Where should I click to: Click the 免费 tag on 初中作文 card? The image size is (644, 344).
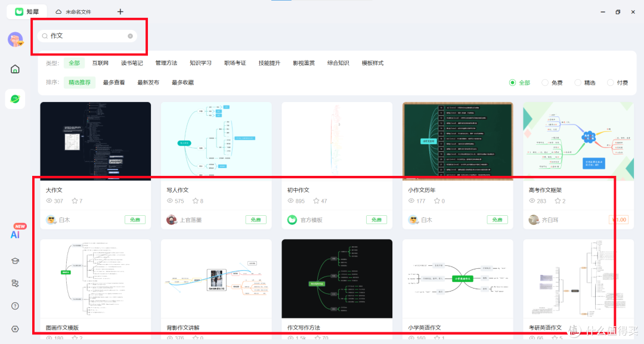pos(377,220)
